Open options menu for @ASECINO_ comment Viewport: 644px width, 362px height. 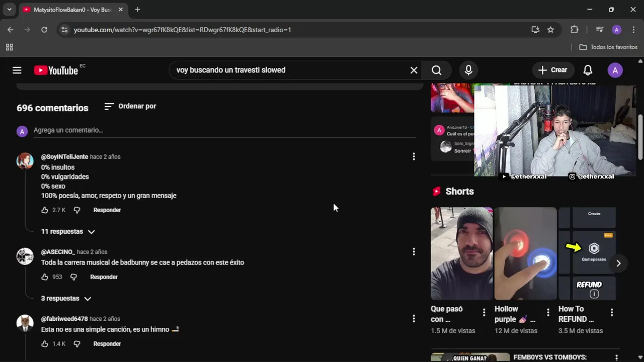coord(414,251)
